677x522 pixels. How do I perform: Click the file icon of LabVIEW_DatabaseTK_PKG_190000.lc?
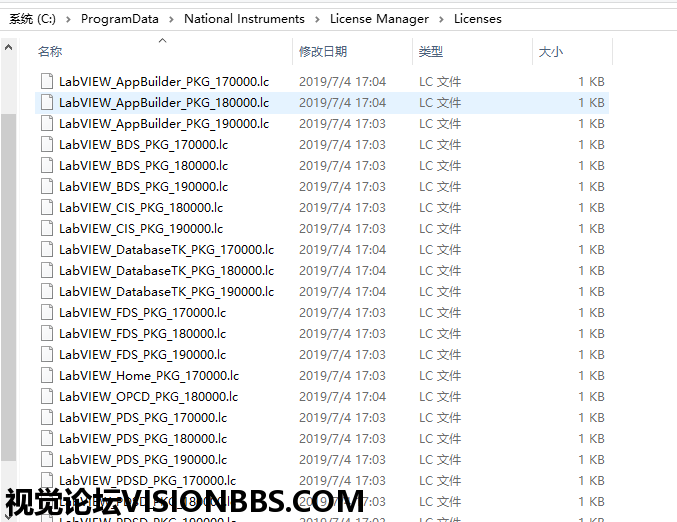point(47,291)
